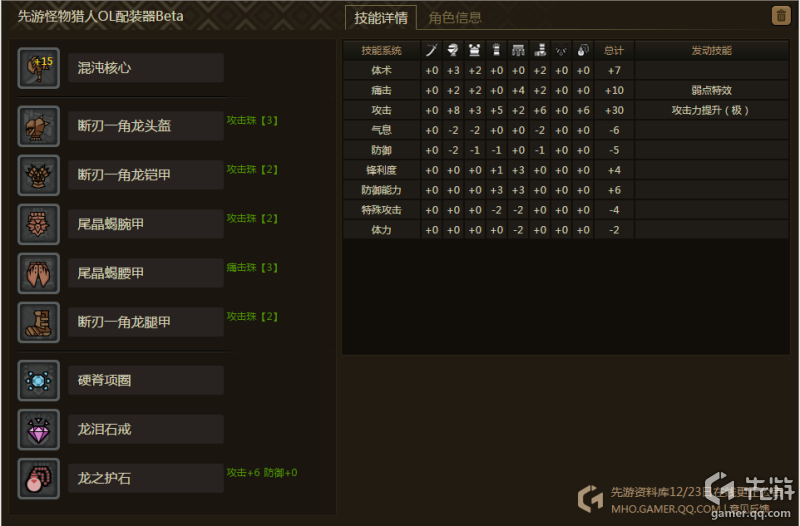Click the 总计 column header
Image resolution: width=800 pixels, height=526 pixels.
click(x=614, y=51)
